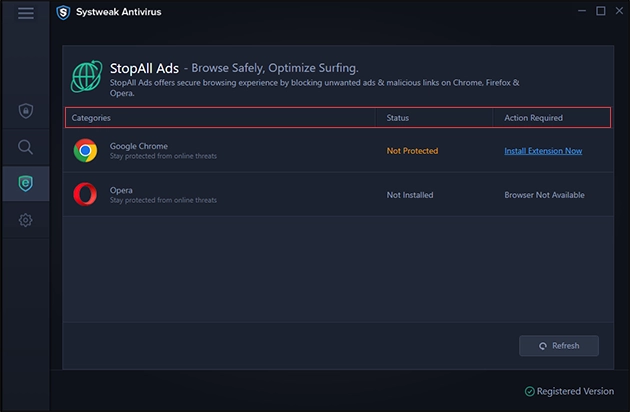This screenshot has width=630, height=412.
Task: Click Browser Not Available text for Opera
Action: (x=544, y=195)
